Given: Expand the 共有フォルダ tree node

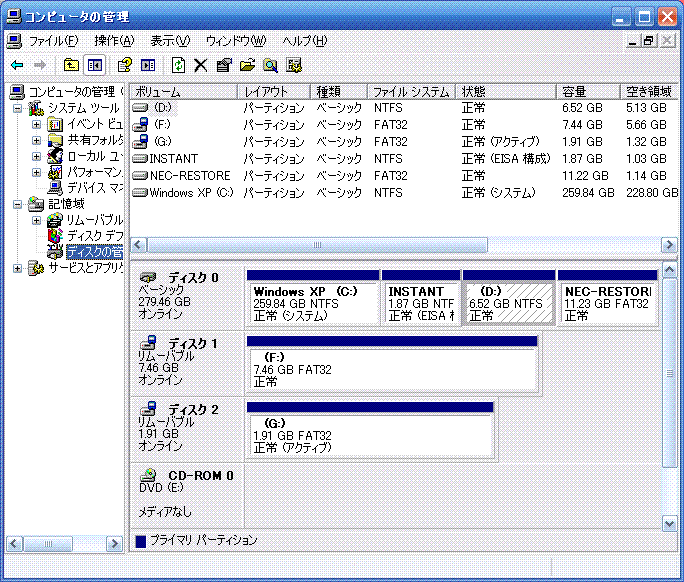Looking at the screenshot, I should pos(37,140).
